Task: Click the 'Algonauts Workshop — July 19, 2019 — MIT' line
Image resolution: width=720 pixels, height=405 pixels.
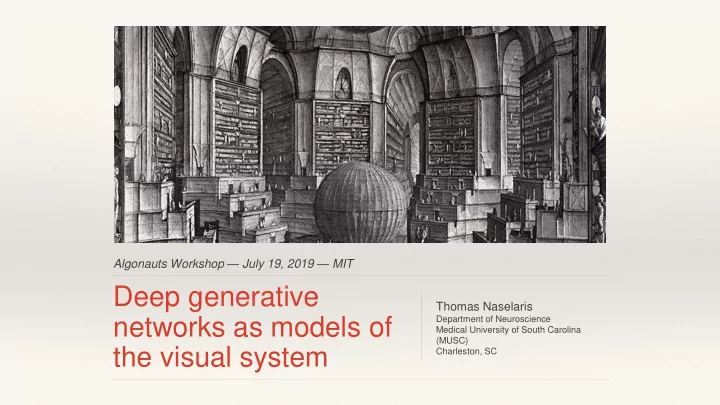Action: 233,264
